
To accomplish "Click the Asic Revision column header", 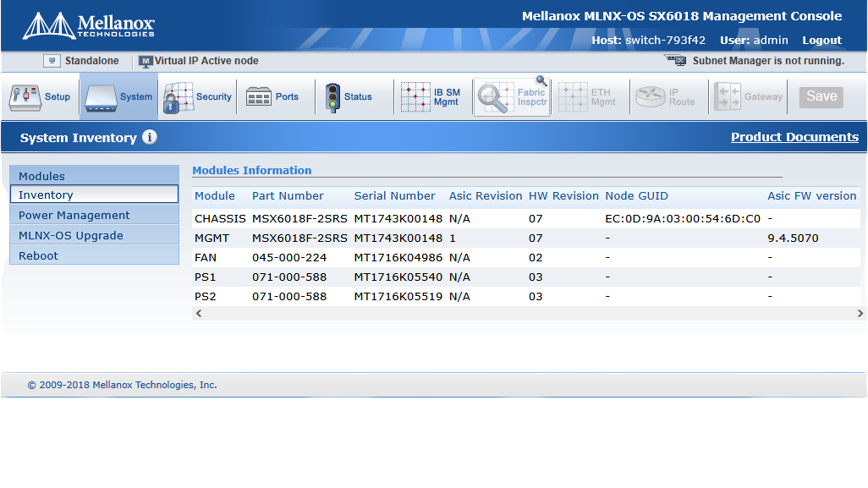I will 486,196.
